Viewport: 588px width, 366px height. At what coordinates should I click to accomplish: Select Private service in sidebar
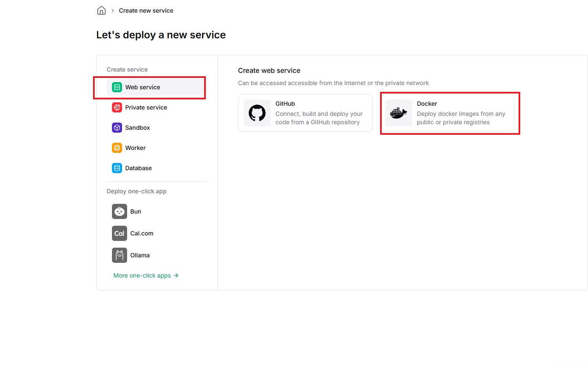(x=157, y=107)
